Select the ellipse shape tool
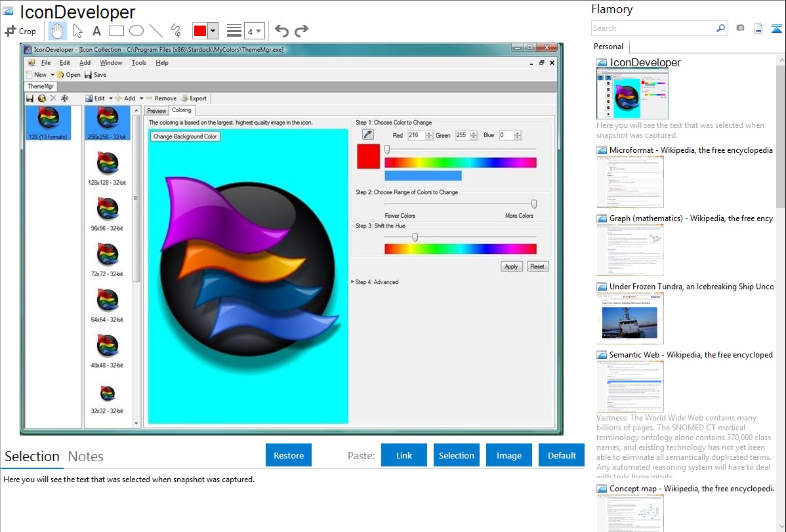 click(x=136, y=31)
